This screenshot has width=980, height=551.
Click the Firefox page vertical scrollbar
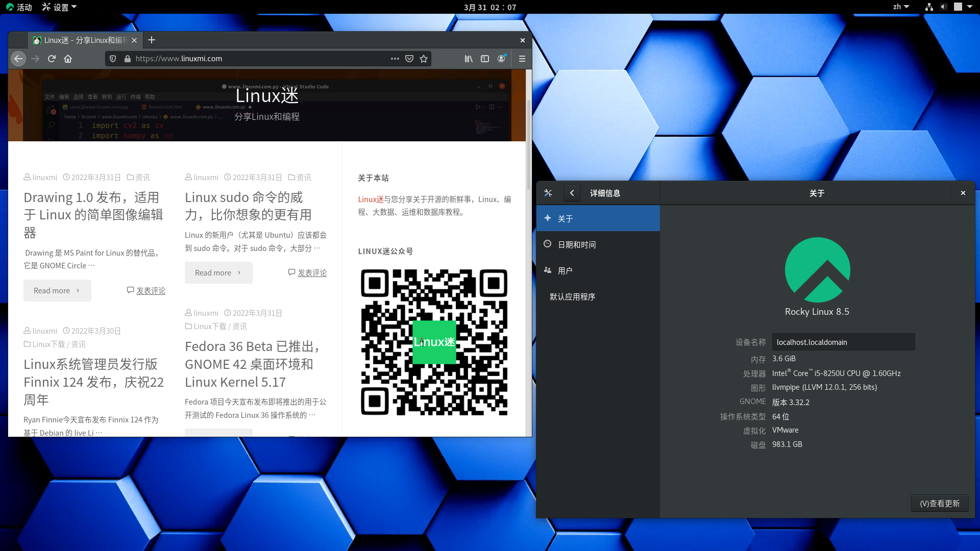[529, 144]
